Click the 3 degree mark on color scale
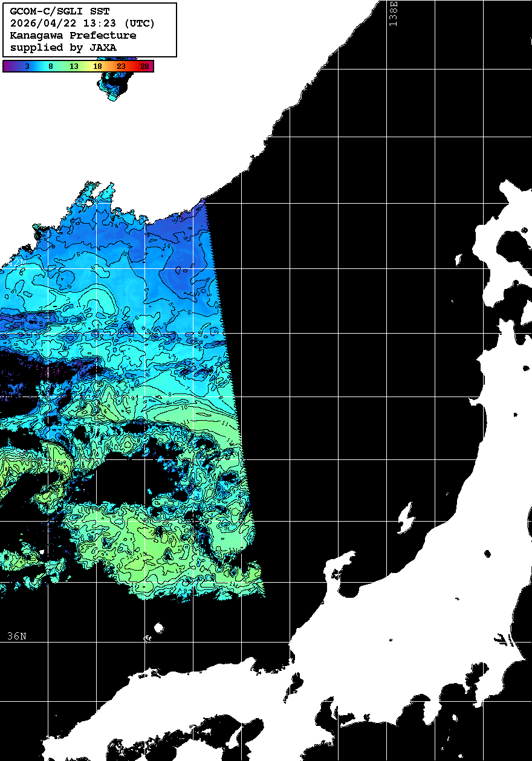532x761 pixels. pos(27,66)
